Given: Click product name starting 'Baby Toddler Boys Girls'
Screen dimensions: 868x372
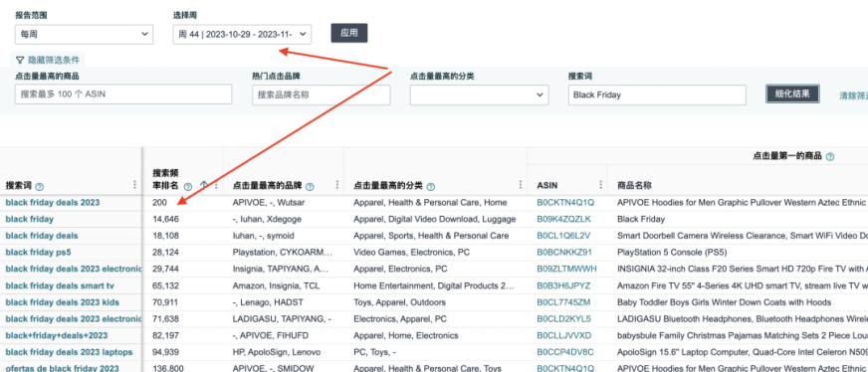Looking at the screenshot, I should point(724,302).
